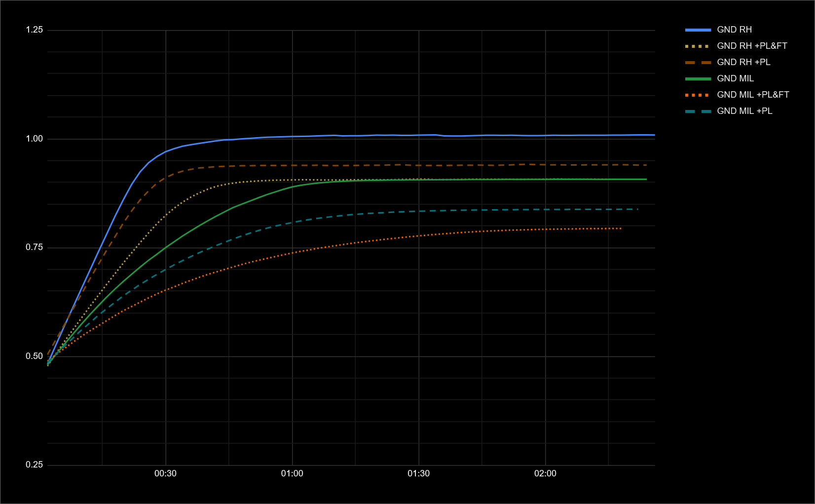Select the 0.75 y-axis tick label

coord(35,248)
